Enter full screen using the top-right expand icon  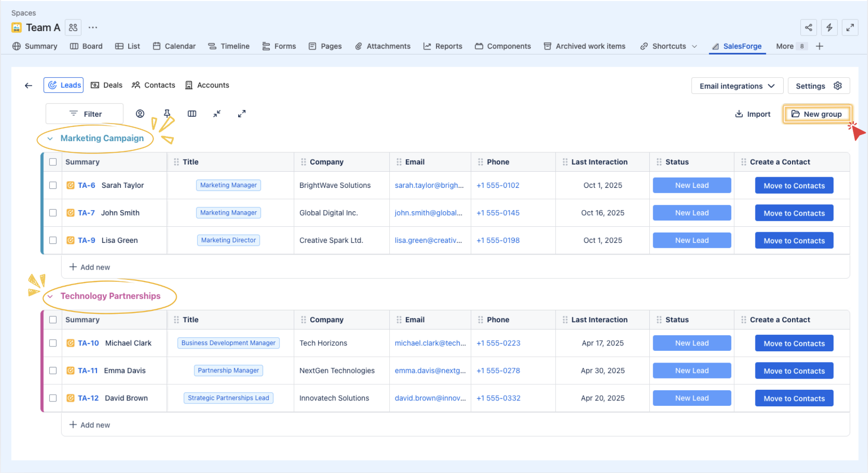pos(850,28)
